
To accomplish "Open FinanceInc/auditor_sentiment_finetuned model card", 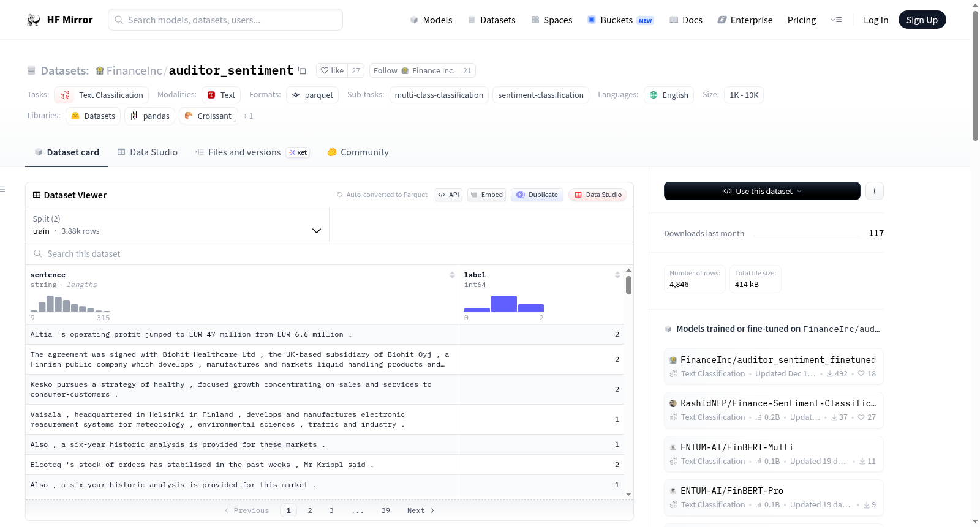I will (774, 366).
